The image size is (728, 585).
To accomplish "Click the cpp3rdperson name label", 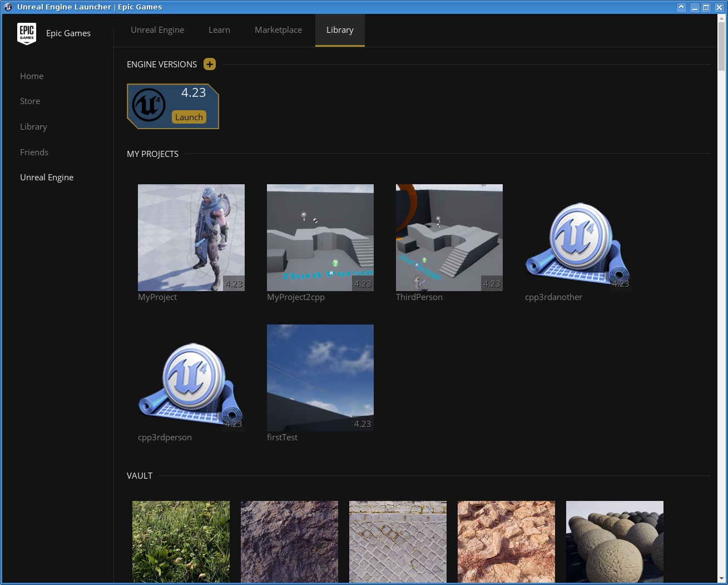I will click(x=165, y=437).
